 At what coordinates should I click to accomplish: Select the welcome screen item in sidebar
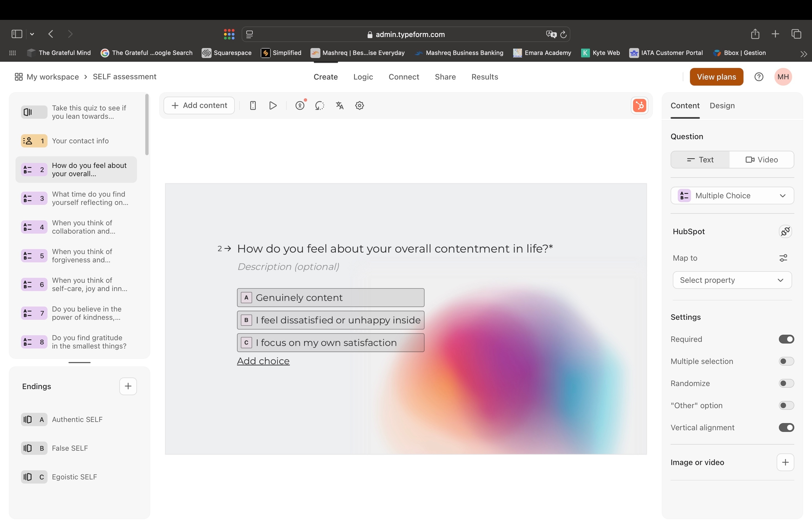click(76, 112)
